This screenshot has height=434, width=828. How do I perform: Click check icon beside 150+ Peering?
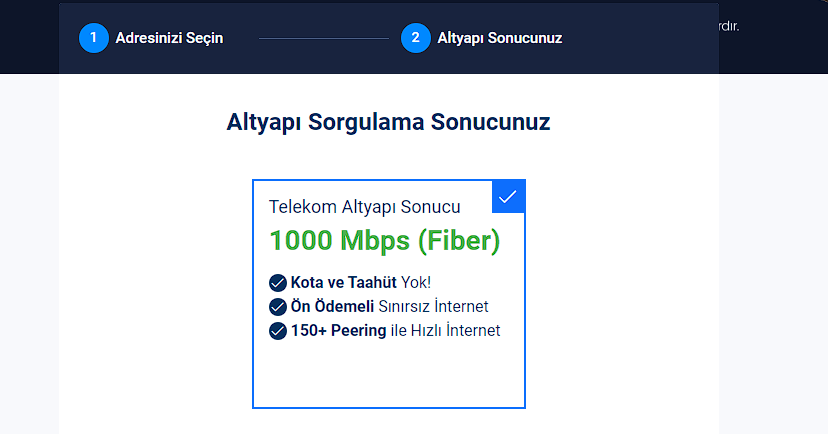click(x=278, y=330)
